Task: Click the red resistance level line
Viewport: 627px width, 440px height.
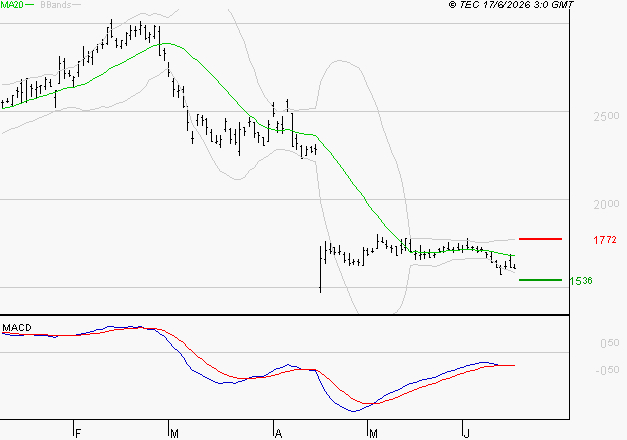Action: [540, 239]
